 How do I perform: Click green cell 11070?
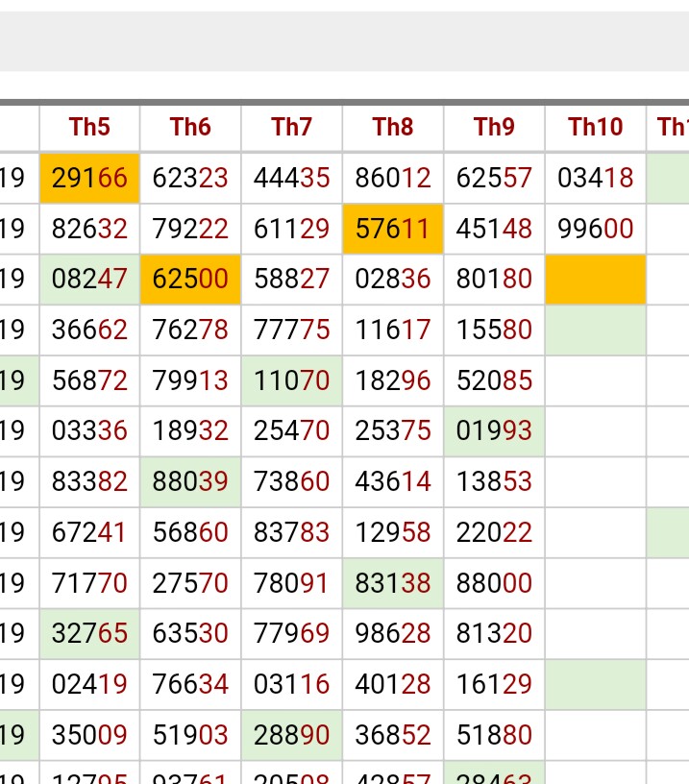coord(291,381)
